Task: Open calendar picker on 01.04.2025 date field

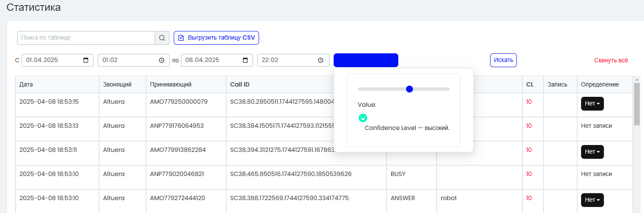Action: click(86, 60)
